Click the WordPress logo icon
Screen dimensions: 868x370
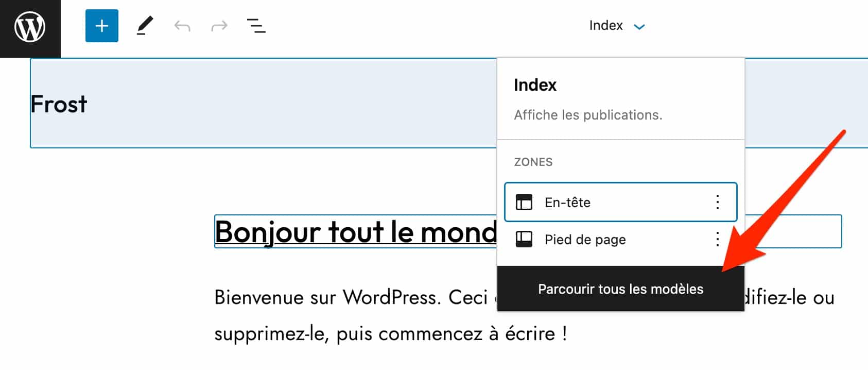tap(30, 27)
